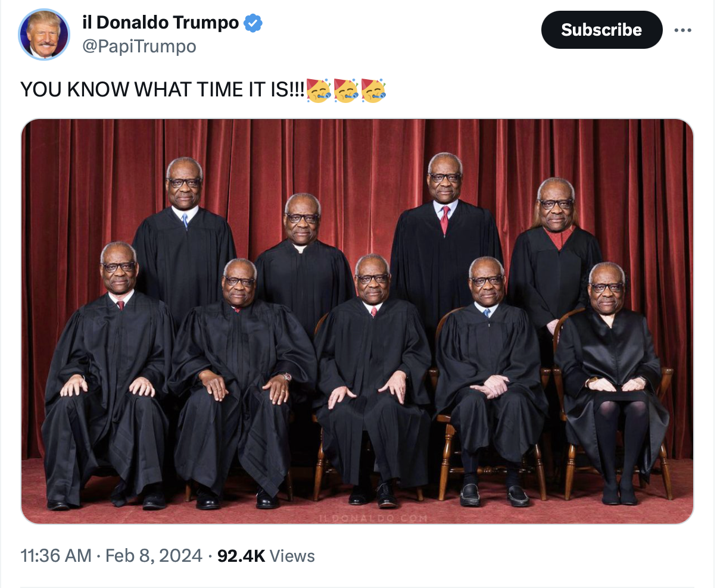Screen dimensions: 717x588
Task: Open the attached group photo of robed figures
Action: (x=357, y=321)
